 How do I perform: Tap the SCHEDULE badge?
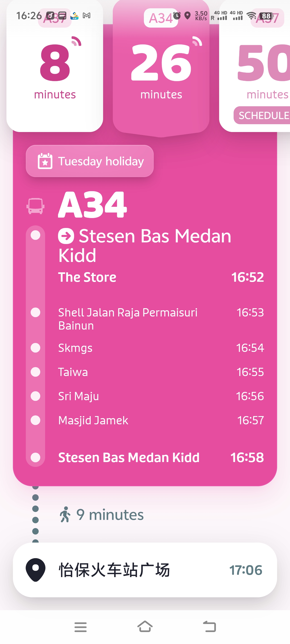point(262,115)
